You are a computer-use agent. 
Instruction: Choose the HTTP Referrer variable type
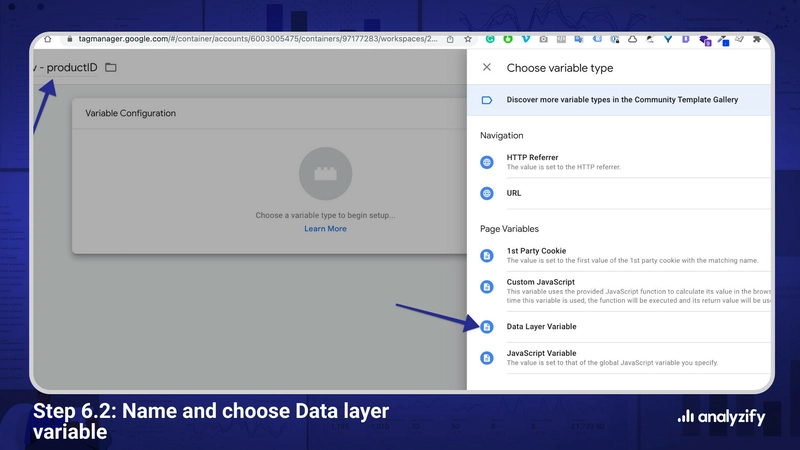532,158
